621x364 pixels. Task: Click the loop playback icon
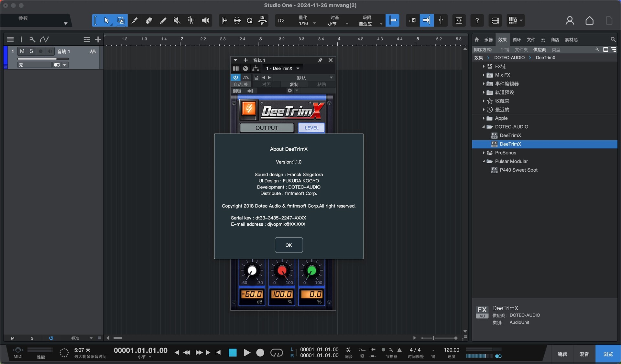click(x=276, y=353)
